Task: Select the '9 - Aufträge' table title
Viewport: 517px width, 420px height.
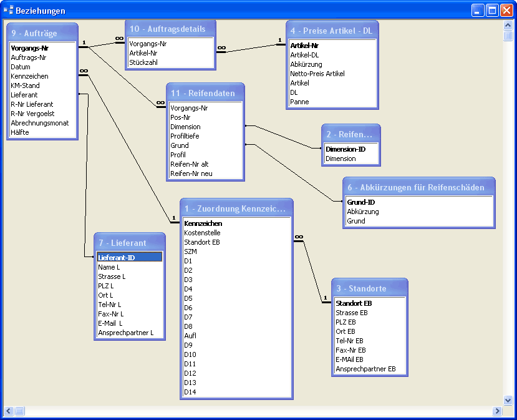Action: click(34, 33)
